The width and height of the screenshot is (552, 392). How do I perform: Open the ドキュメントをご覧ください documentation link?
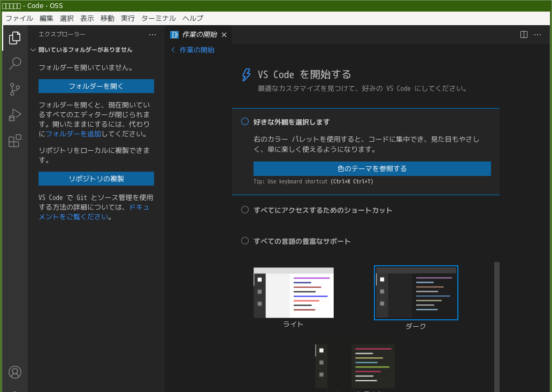[94, 212]
